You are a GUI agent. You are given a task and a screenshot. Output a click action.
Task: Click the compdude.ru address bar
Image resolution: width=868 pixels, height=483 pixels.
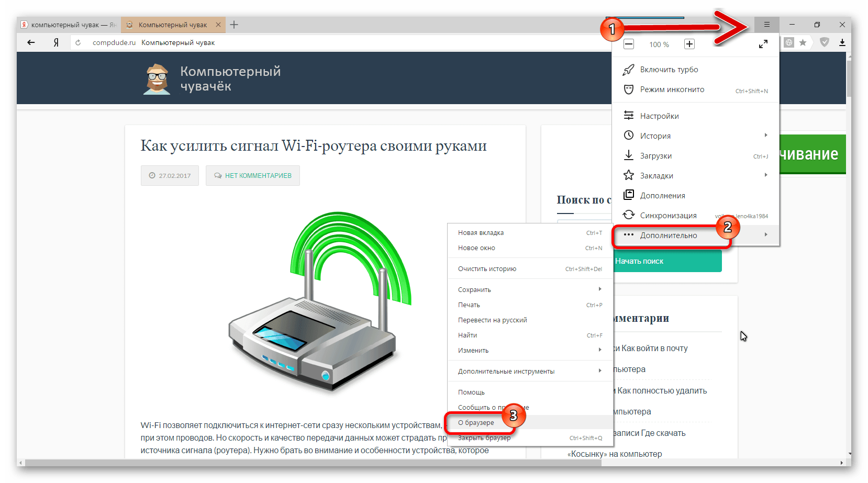click(x=340, y=42)
